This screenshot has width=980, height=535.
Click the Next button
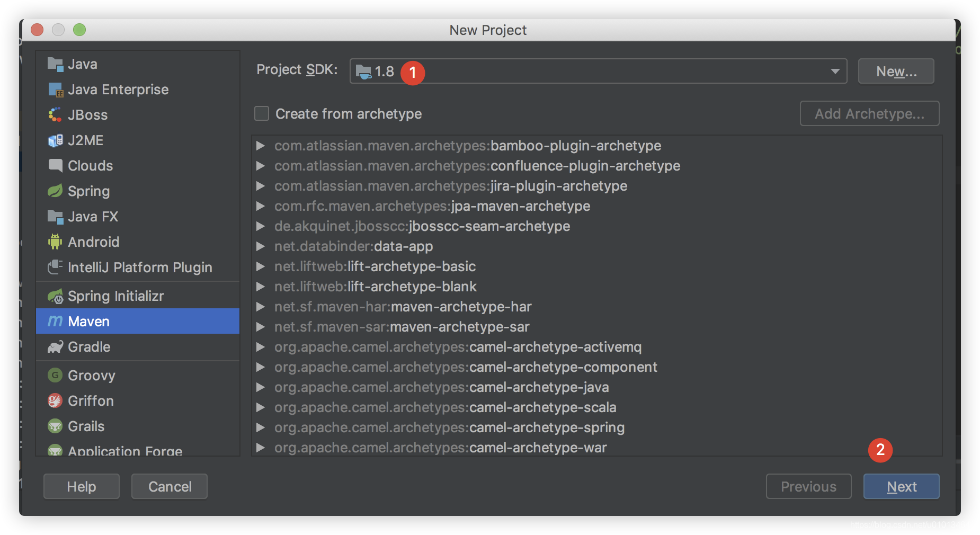(901, 486)
